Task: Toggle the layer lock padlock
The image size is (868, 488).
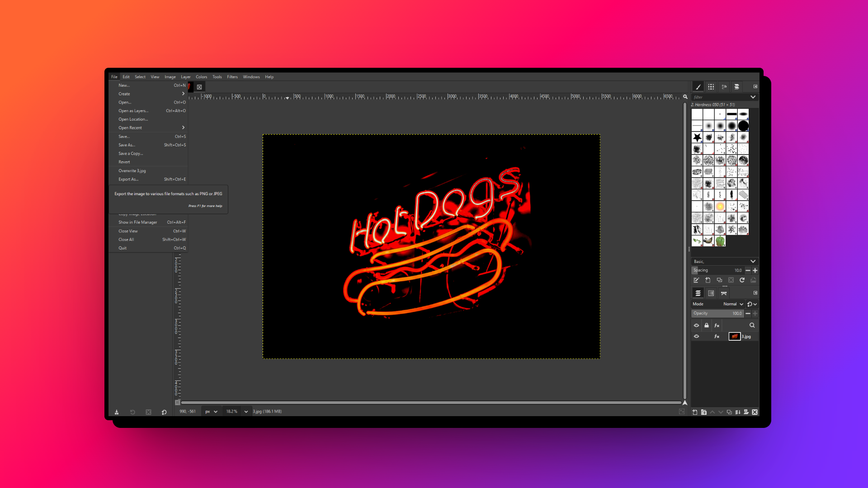Action: coord(707,325)
